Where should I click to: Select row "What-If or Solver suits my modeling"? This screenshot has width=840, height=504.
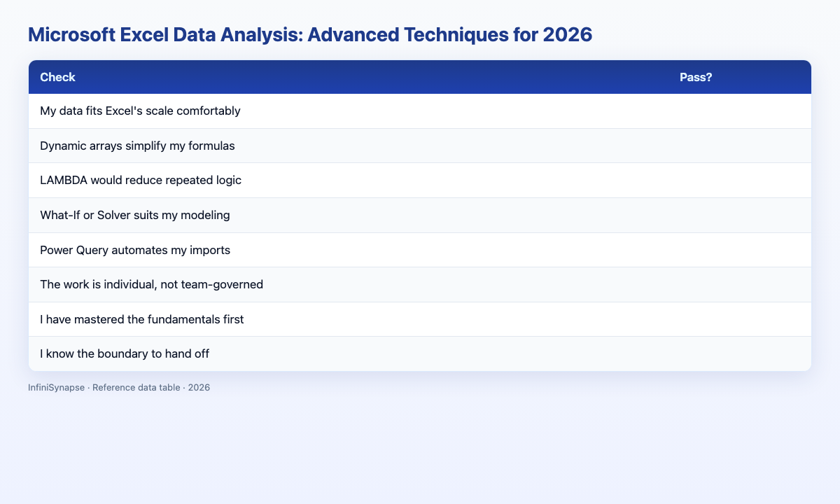pos(420,215)
